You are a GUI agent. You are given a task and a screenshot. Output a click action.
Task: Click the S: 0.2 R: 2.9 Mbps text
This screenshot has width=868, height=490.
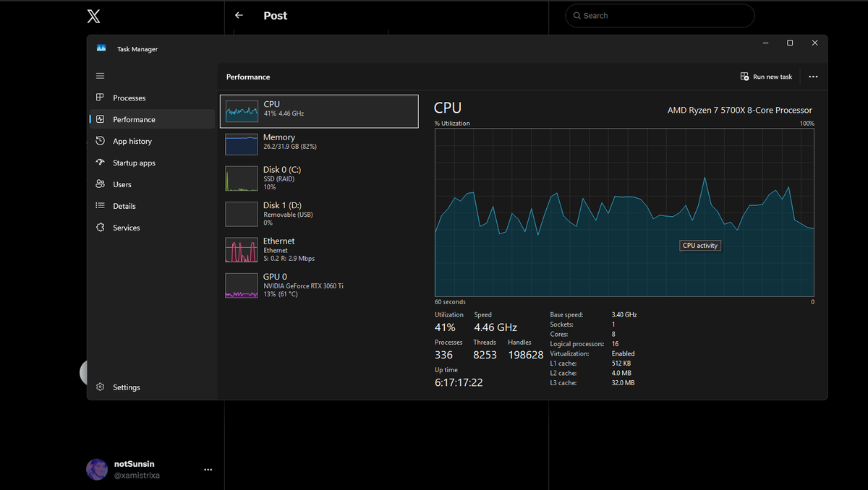289,259
